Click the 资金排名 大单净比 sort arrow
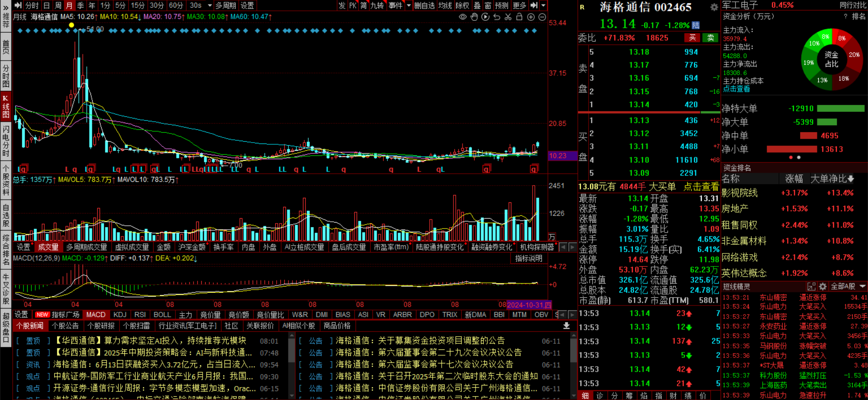868x400 pixels. pos(851,179)
